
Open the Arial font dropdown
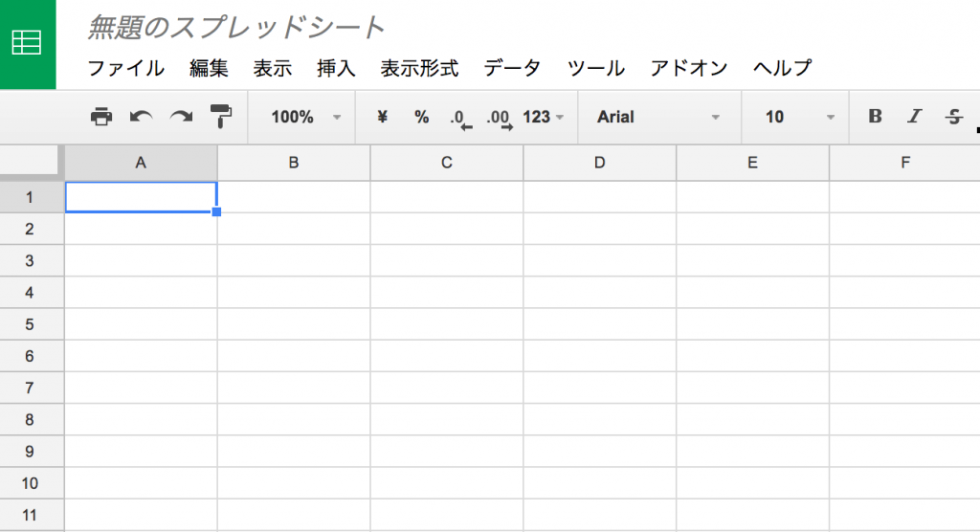tap(658, 117)
